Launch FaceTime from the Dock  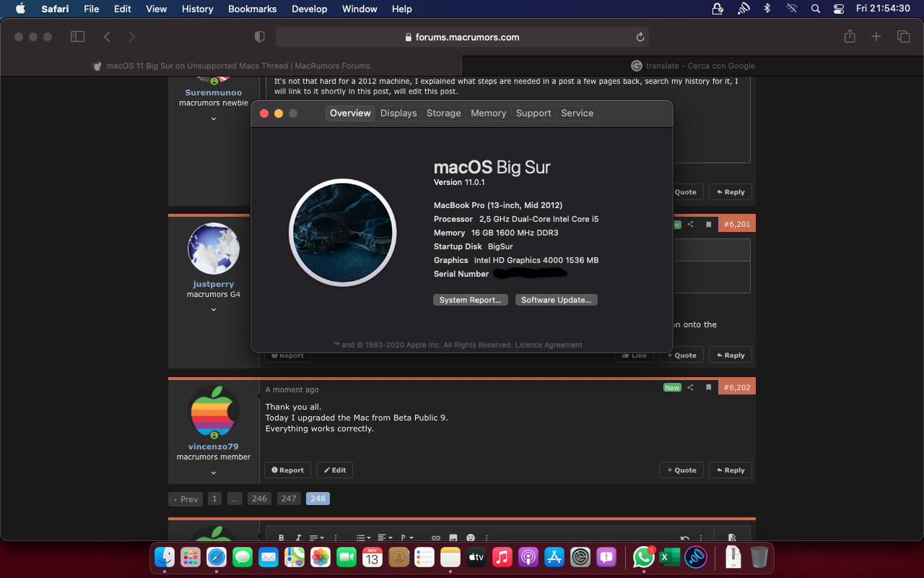pos(346,557)
